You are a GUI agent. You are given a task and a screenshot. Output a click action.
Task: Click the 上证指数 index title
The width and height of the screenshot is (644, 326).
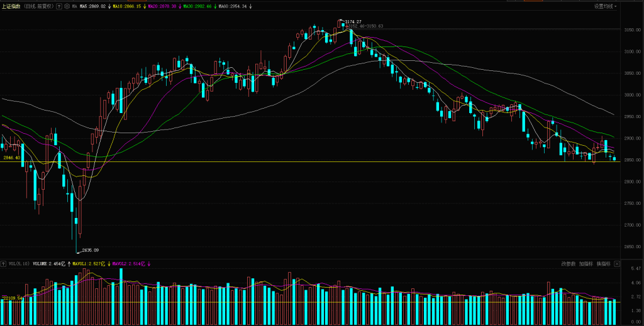pos(13,6)
